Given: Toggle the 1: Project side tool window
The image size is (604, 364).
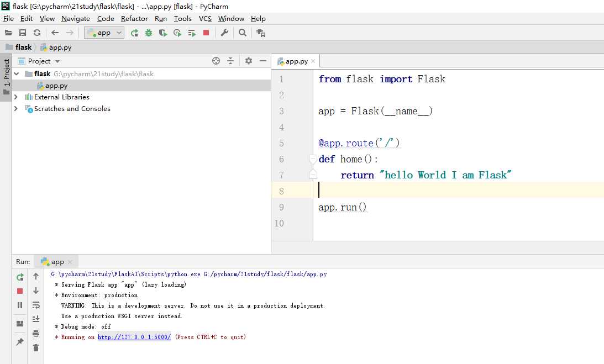Looking at the screenshot, I should pyautogui.click(x=6, y=77).
